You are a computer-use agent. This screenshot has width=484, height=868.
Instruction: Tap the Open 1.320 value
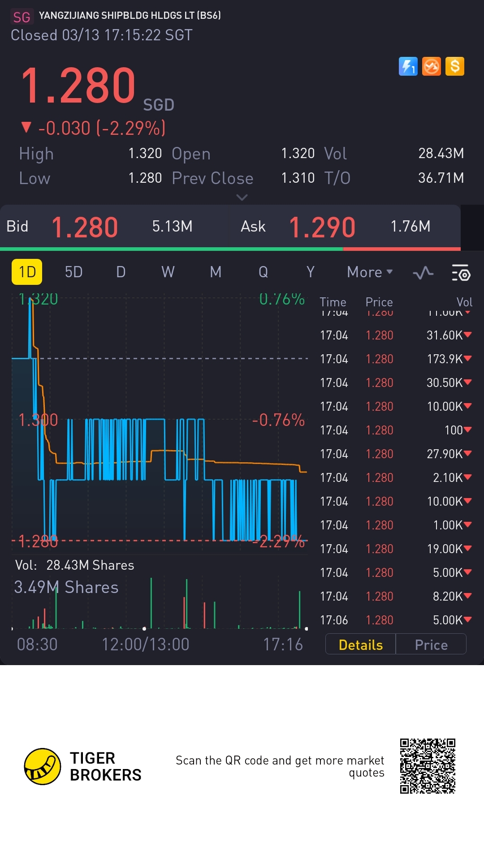[x=298, y=153]
